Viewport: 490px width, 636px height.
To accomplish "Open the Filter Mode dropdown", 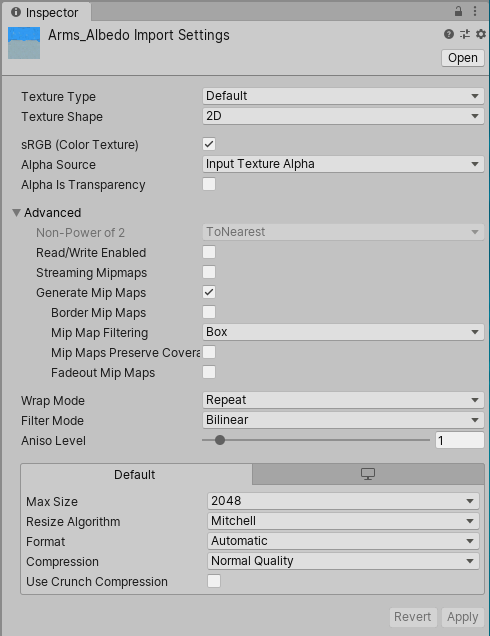I will [x=343, y=420].
